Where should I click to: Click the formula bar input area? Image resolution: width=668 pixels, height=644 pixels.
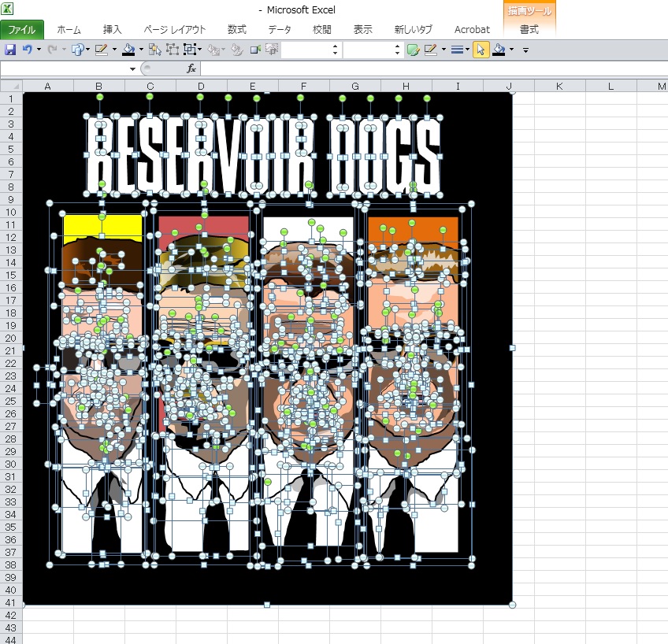[x=434, y=68]
